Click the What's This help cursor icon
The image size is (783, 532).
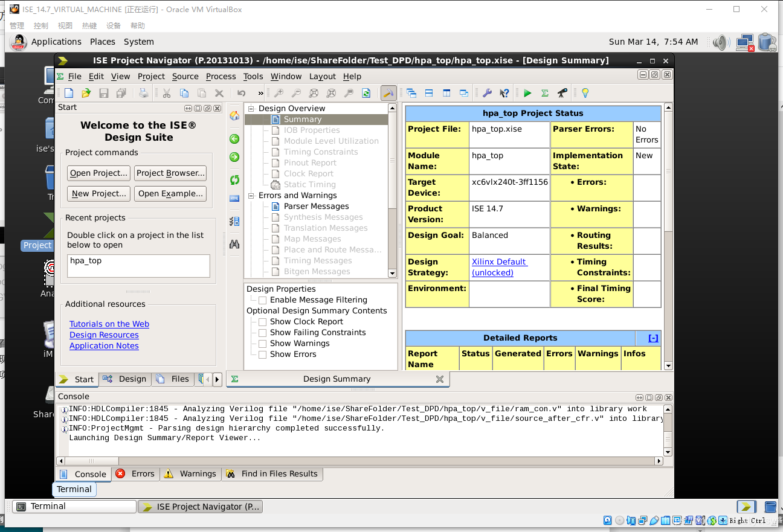point(504,93)
